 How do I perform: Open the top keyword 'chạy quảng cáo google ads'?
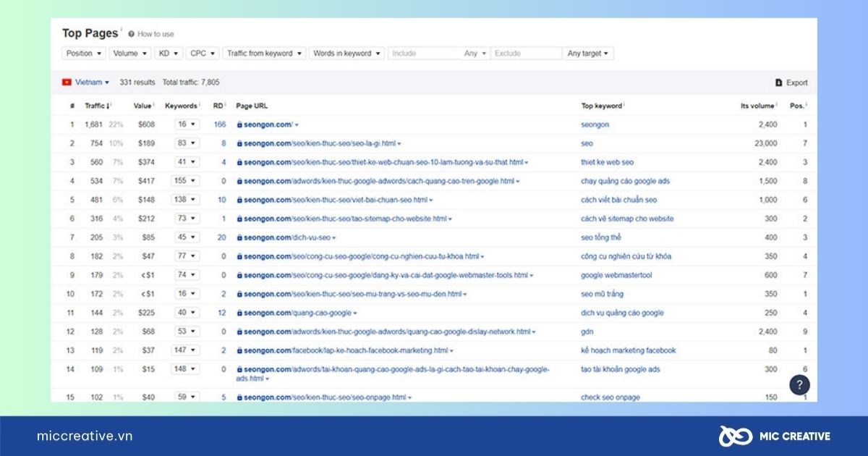624,181
